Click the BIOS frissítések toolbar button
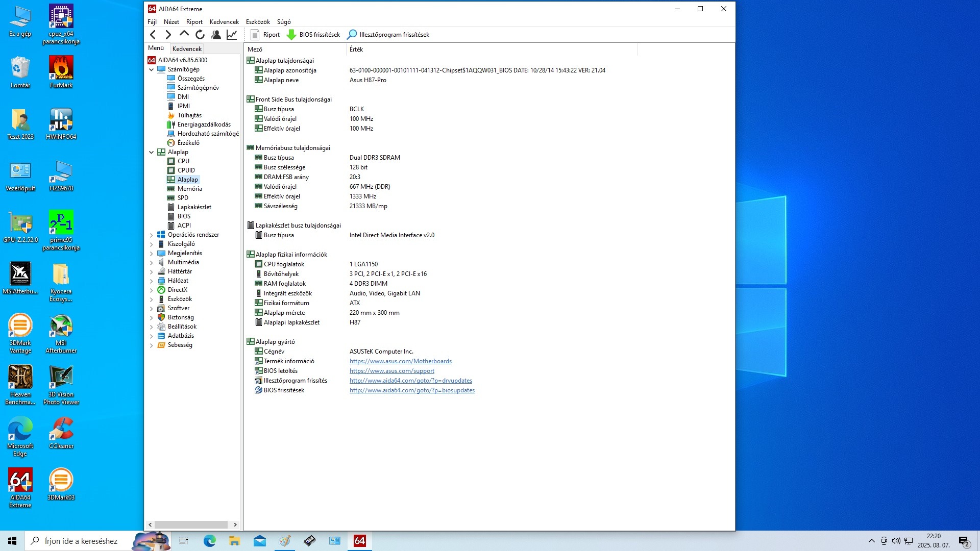The width and height of the screenshot is (980, 551). click(313, 35)
